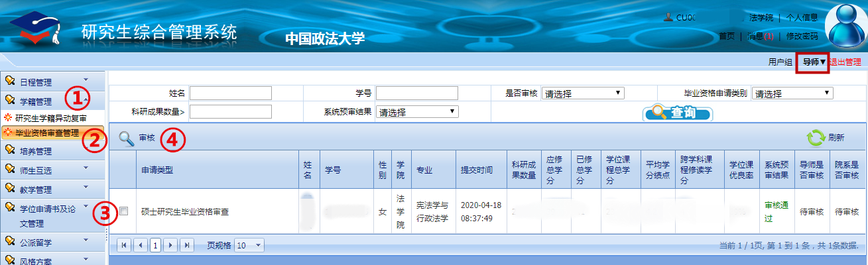Open the 页规格 page size dropdown
Screen dimensions: 868x265
249,245
